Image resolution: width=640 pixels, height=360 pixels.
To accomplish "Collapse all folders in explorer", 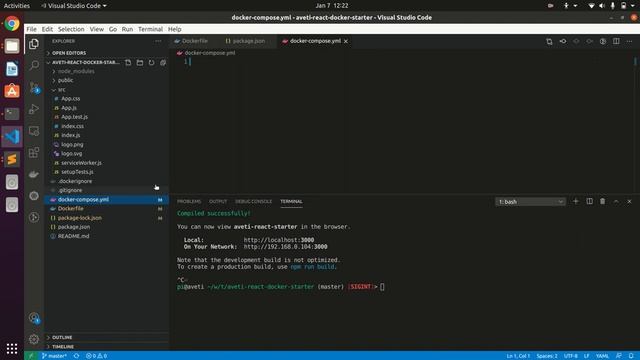I will [163, 62].
